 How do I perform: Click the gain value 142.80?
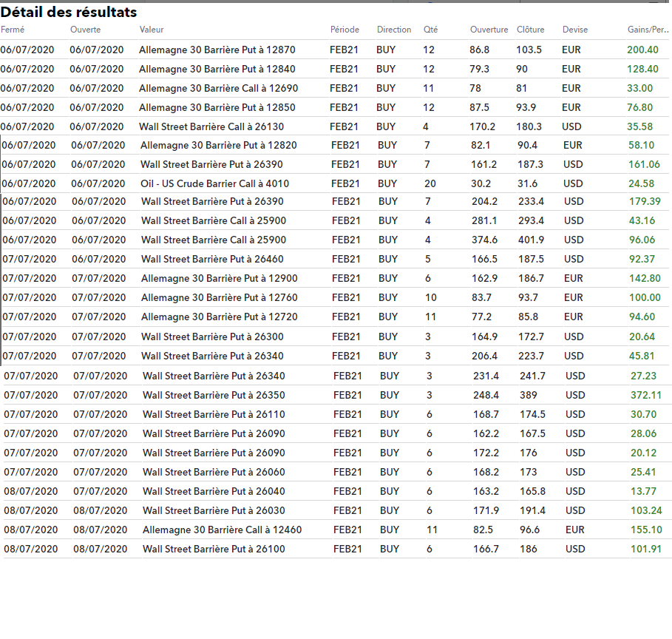[x=645, y=279]
